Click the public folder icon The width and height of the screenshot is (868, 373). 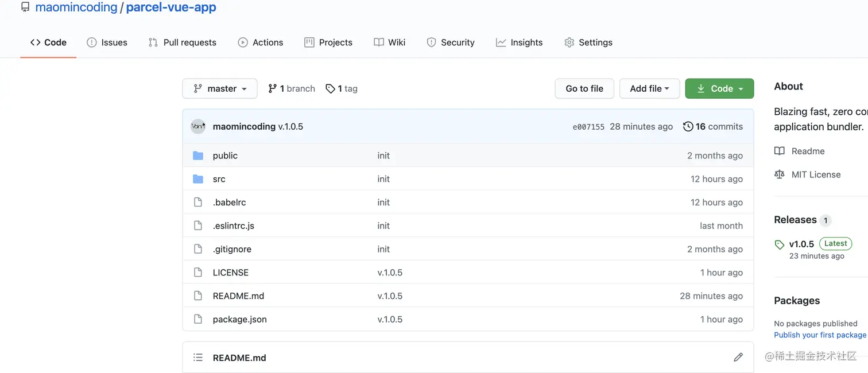[198, 156]
